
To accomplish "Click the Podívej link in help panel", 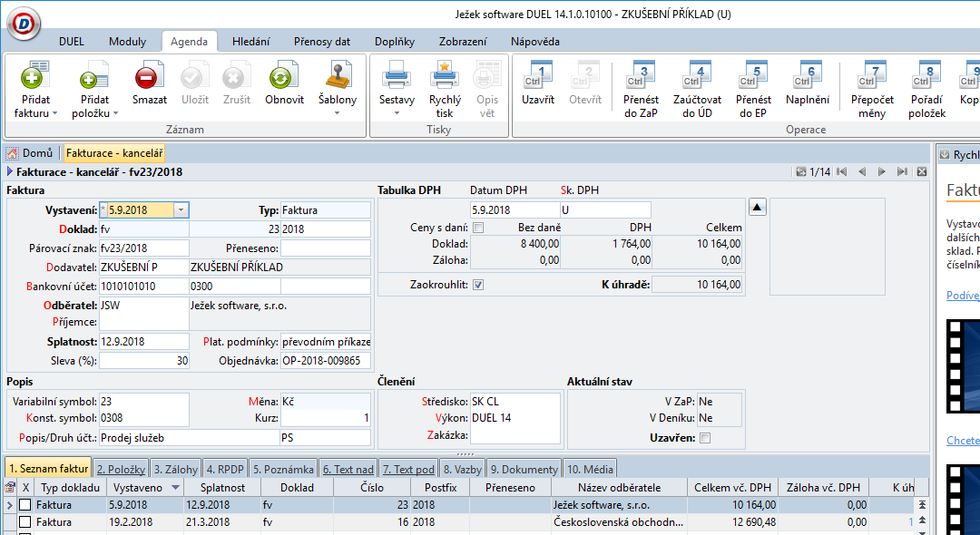I will [963, 296].
